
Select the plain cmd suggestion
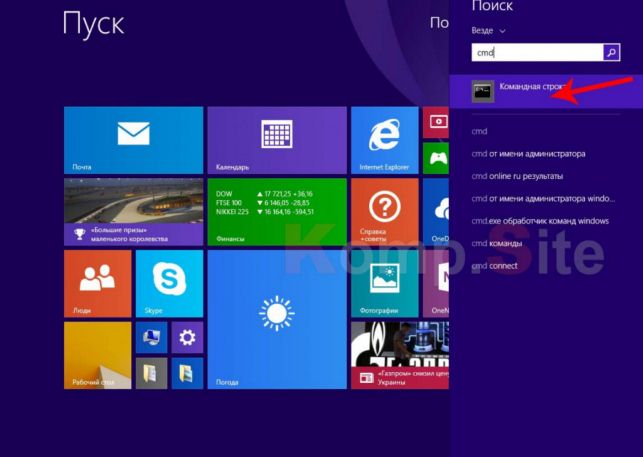click(x=479, y=131)
